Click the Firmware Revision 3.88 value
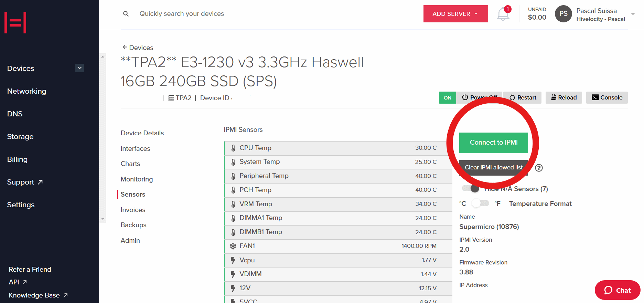Viewport: 644px width, 303px height. [x=466, y=272]
